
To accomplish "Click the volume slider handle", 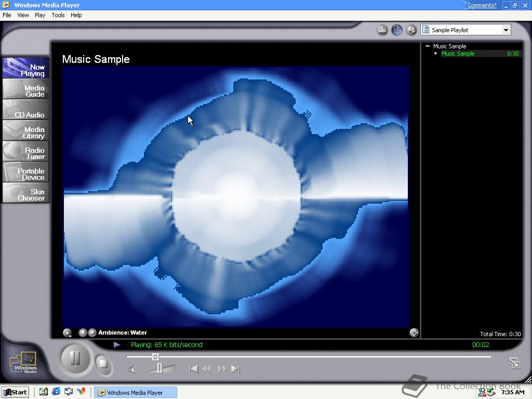I will 159,368.
